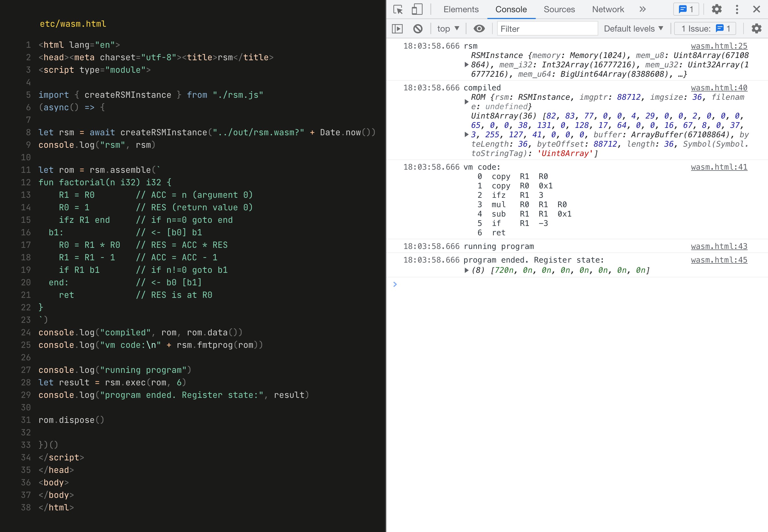Open the Sources tab

(x=559, y=9)
